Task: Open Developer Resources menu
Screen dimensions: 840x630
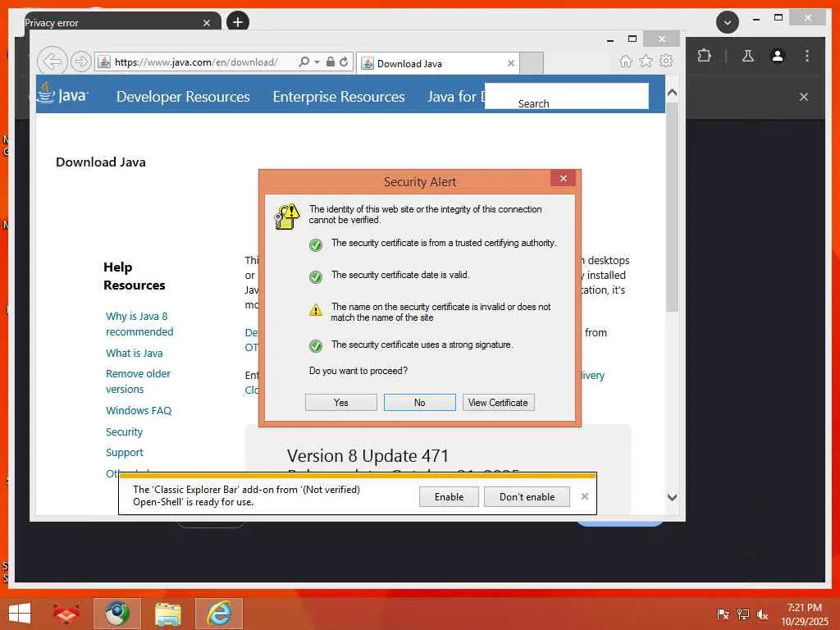Action: point(183,97)
